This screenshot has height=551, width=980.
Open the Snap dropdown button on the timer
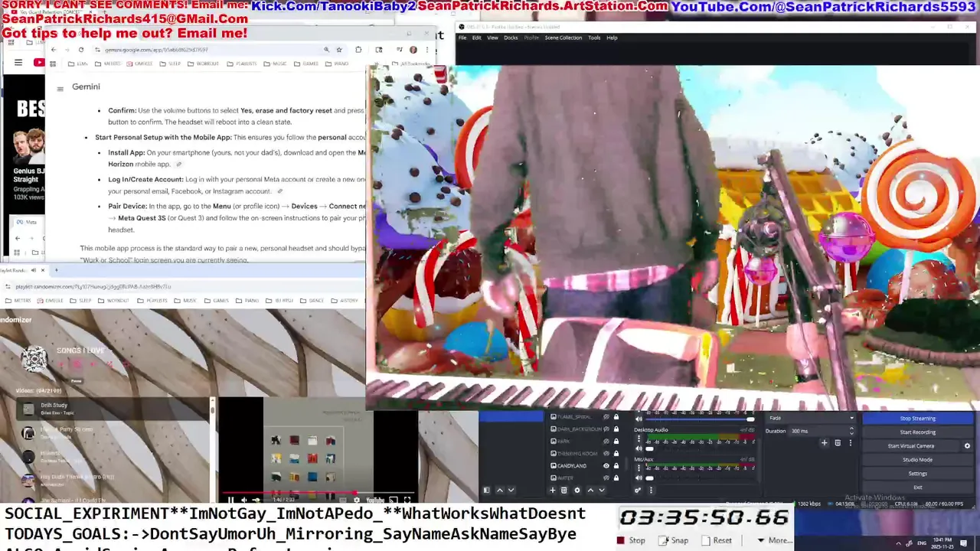[675, 540]
